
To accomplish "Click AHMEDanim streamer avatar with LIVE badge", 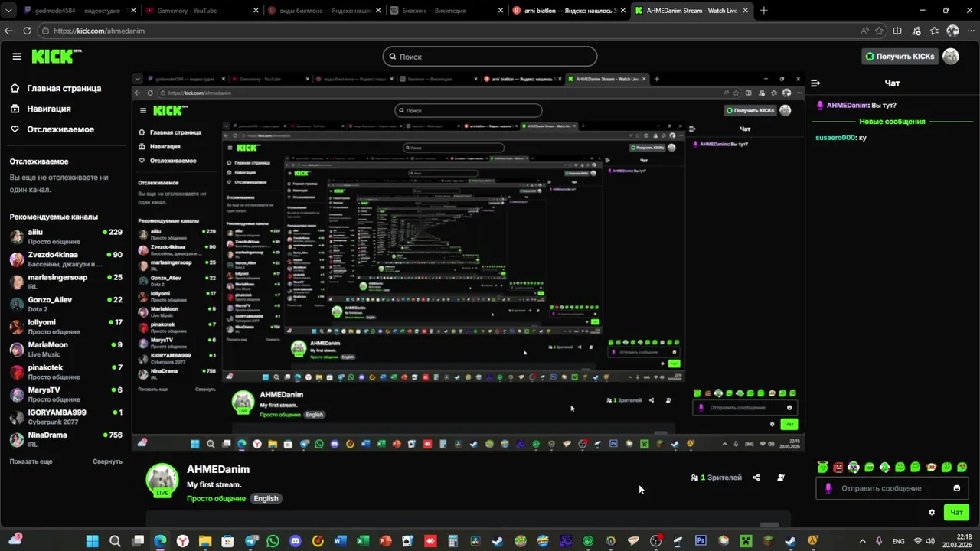I will pos(162,480).
